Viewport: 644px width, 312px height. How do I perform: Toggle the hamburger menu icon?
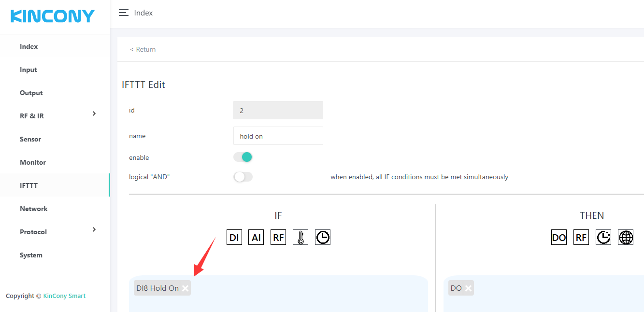coord(124,13)
